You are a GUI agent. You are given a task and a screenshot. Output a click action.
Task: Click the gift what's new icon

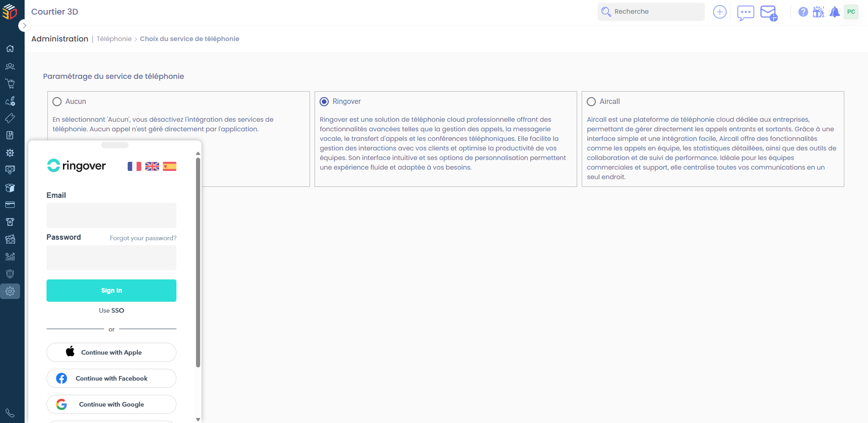819,12
